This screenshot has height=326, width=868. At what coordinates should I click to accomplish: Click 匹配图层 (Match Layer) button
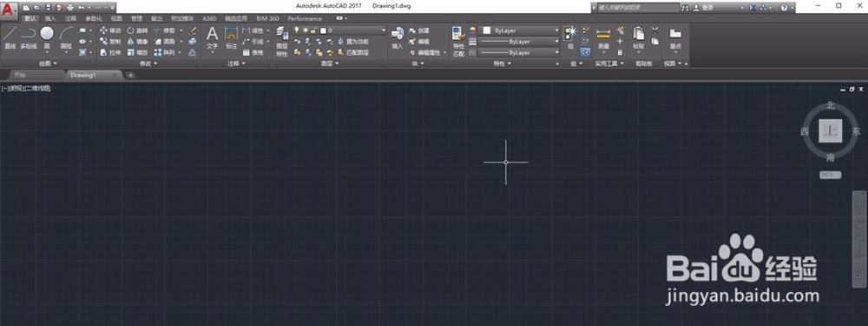click(352, 53)
